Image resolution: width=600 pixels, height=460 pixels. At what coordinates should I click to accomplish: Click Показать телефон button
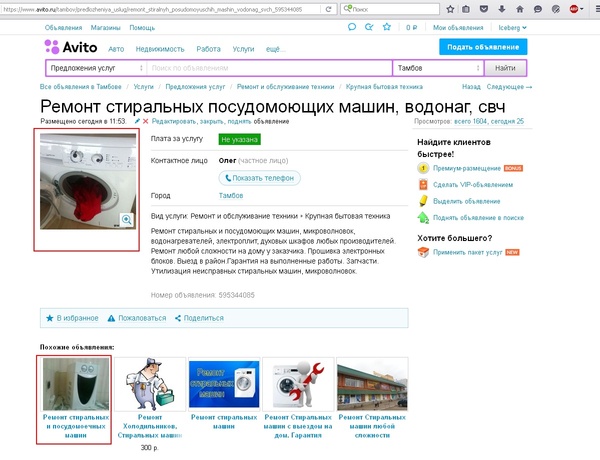coord(259,178)
